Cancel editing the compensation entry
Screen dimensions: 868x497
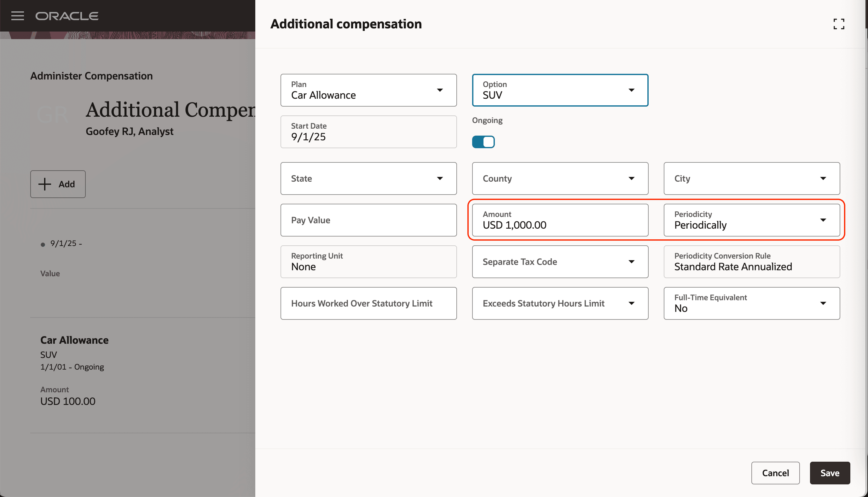tap(775, 473)
